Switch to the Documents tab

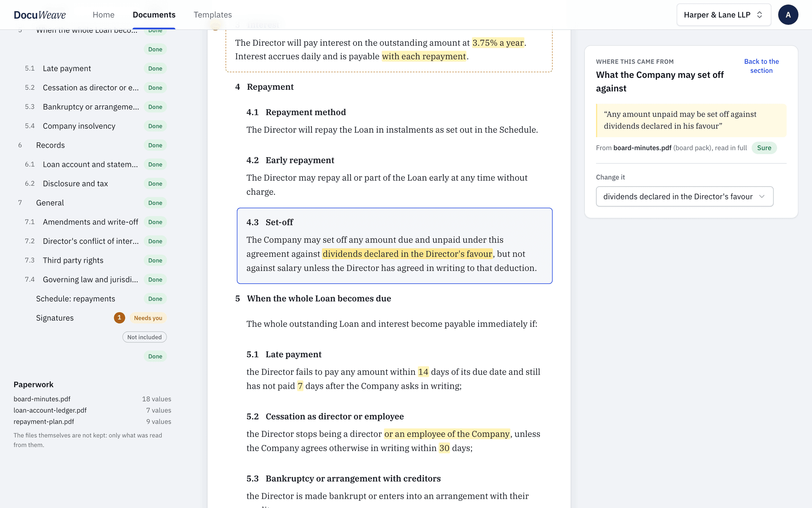click(x=154, y=15)
